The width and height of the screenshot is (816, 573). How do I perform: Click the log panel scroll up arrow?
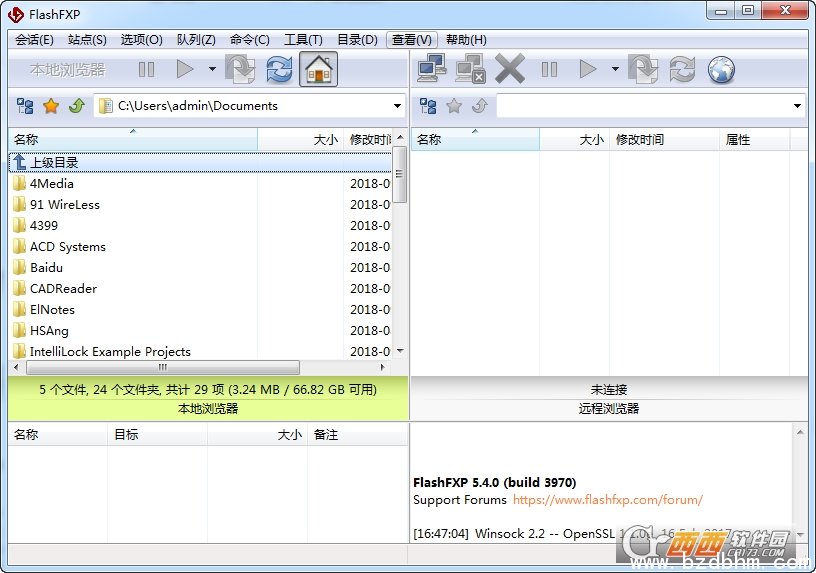pos(799,432)
